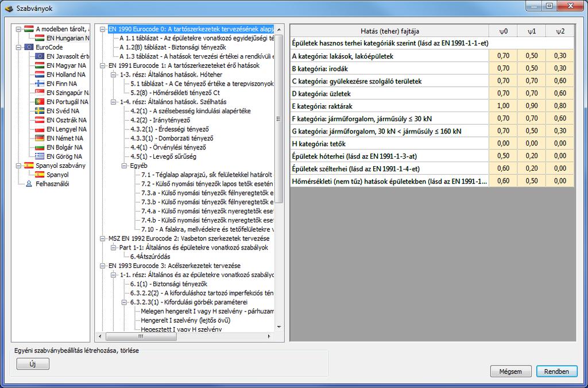Image resolution: width=588 pixels, height=388 pixels.
Task: Confirm with the Rendben button
Action: (x=556, y=371)
